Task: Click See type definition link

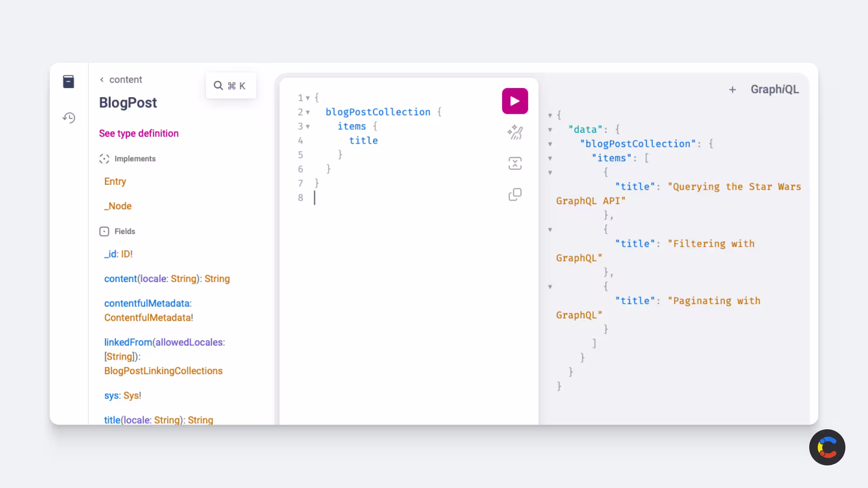Action: pos(139,133)
